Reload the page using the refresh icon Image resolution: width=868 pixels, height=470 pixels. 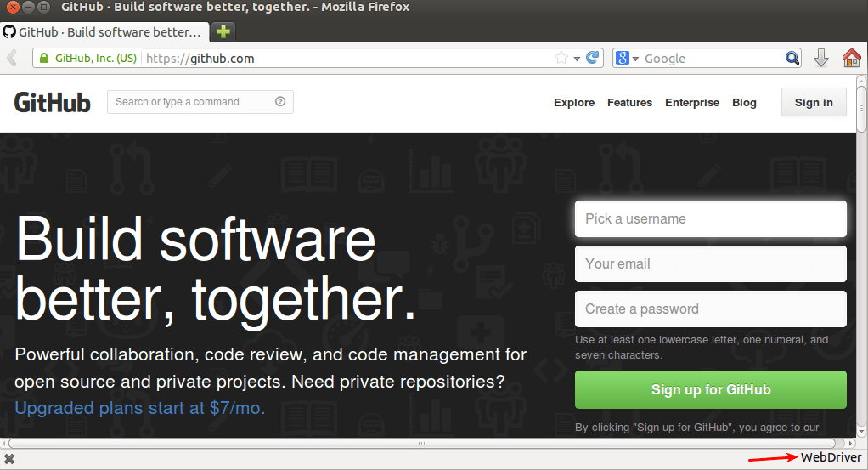coord(592,58)
